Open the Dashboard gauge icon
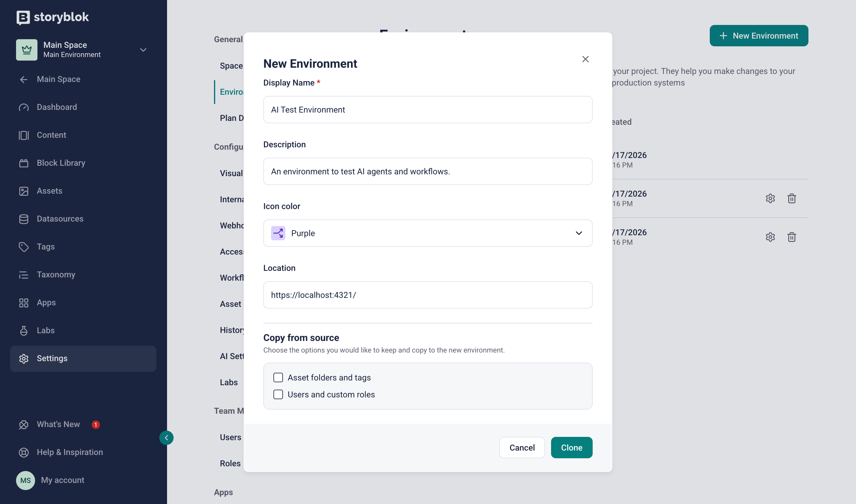Image resolution: width=856 pixels, height=504 pixels. pyautogui.click(x=23, y=107)
